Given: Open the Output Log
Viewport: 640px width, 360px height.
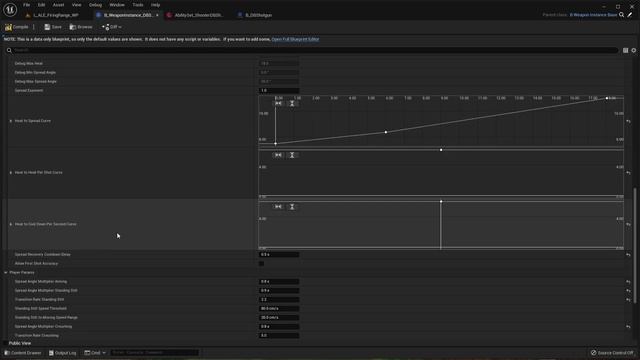Looking at the screenshot, I should tap(62, 353).
